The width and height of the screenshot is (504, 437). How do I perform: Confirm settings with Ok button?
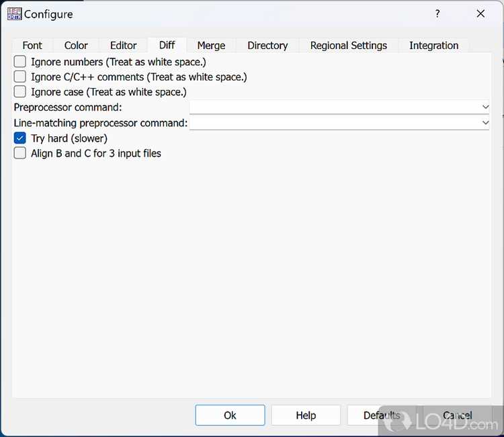[x=230, y=415]
